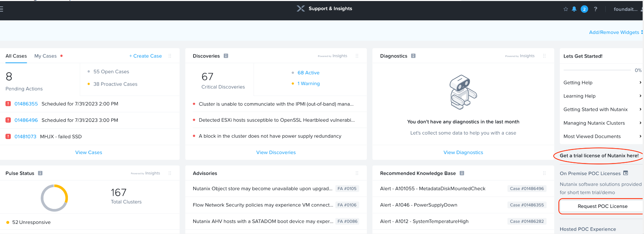Click Case #01486355 tag
This screenshot has width=644, height=234.
(527, 205)
